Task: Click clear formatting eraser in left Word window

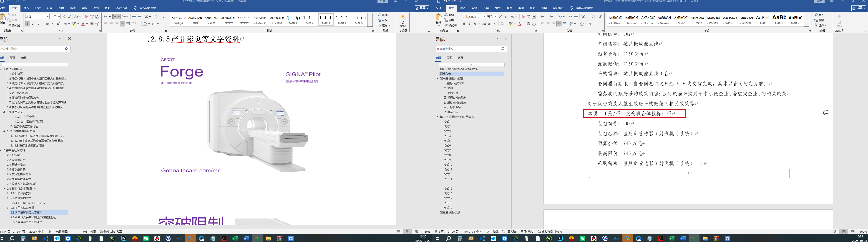Action: pos(87,17)
